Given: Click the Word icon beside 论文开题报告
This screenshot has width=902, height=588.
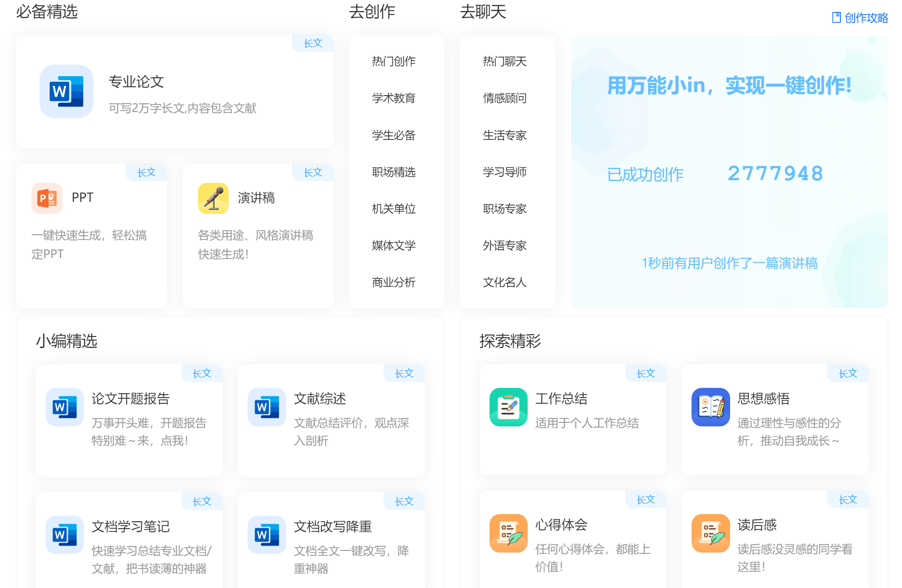Looking at the screenshot, I should 64,407.
